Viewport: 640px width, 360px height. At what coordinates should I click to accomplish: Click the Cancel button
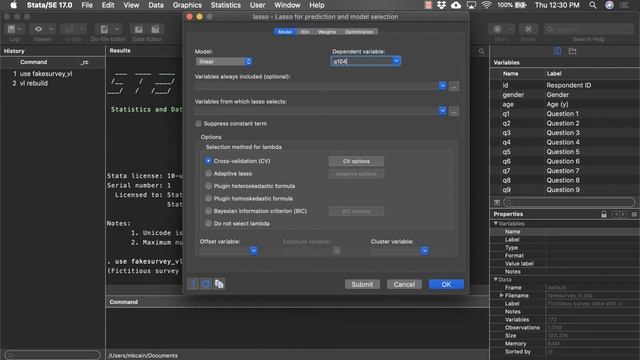[404, 284]
